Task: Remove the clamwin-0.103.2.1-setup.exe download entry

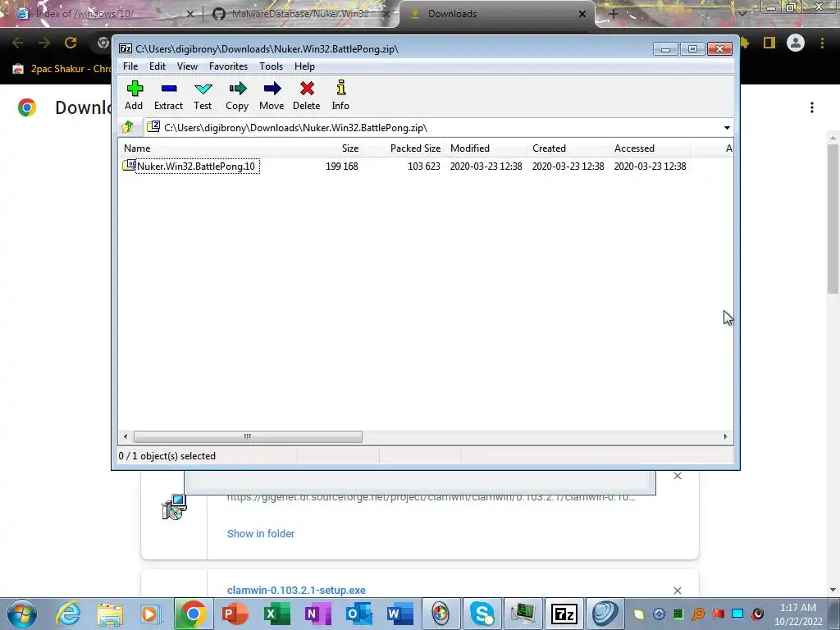Action: 677,591
